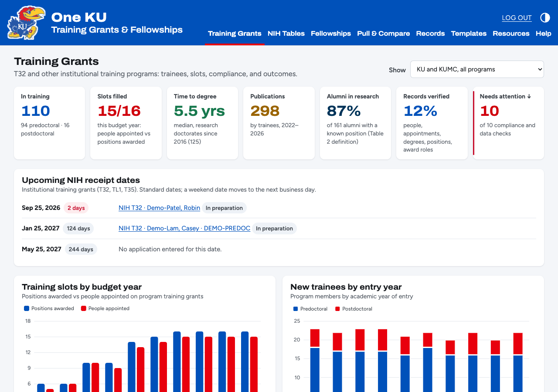Click In preparation status for Demo-Patel
This screenshot has height=392, width=558.
[224, 208]
